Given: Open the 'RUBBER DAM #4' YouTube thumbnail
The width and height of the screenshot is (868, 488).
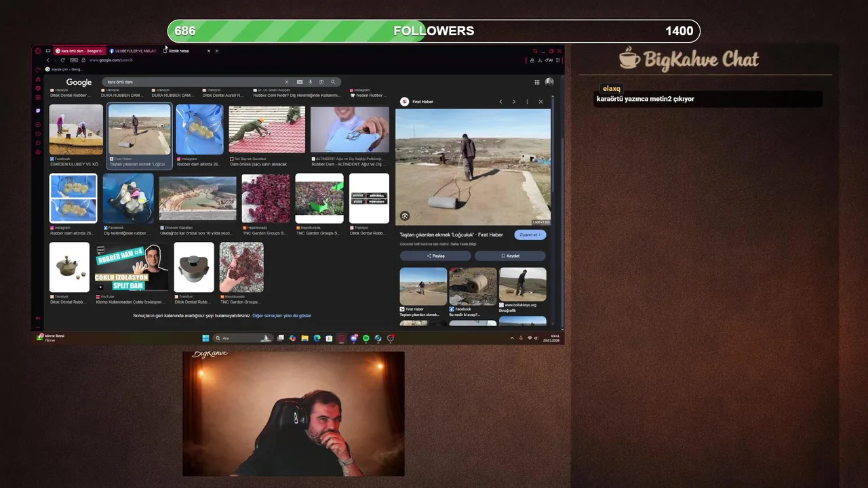Looking at the screenshot, I should click(132, 267).
